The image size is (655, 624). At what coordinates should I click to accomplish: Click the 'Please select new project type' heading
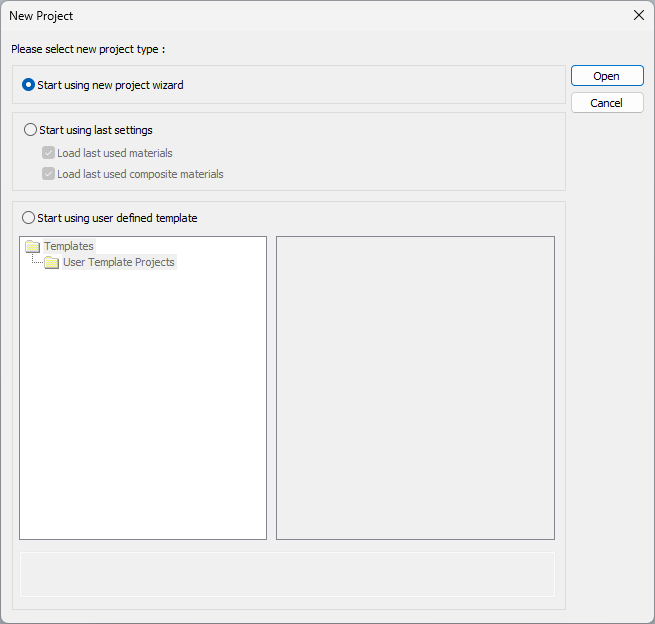click(x=88, y=49)
